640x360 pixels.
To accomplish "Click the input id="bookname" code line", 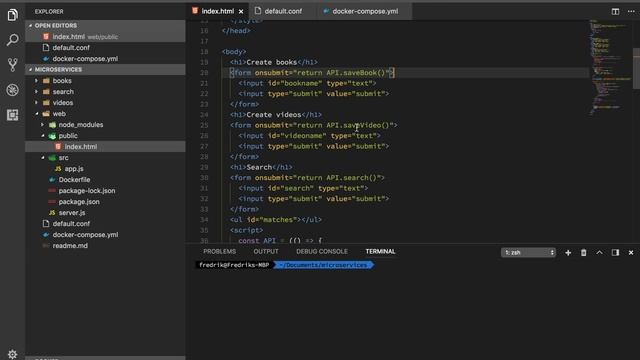I will (x=307, y=83).
